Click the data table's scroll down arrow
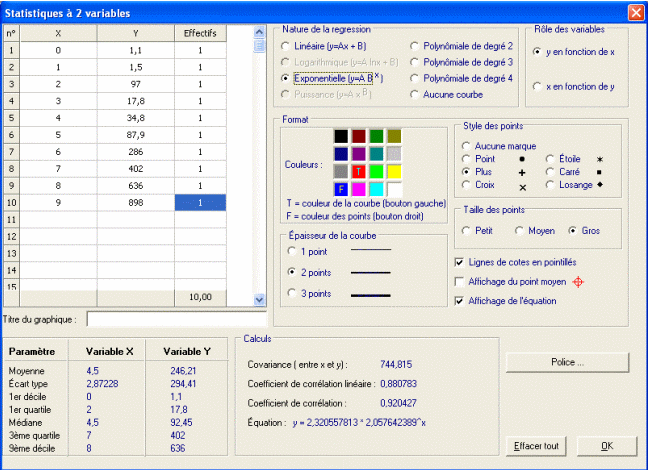The width and height of the screenshot is (648, 470). pos(260,299)
